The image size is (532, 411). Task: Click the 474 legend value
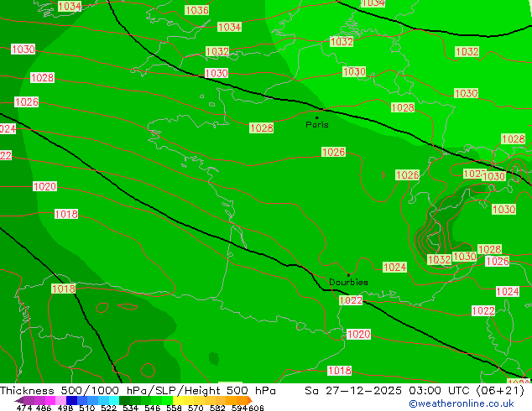(24, 408)
